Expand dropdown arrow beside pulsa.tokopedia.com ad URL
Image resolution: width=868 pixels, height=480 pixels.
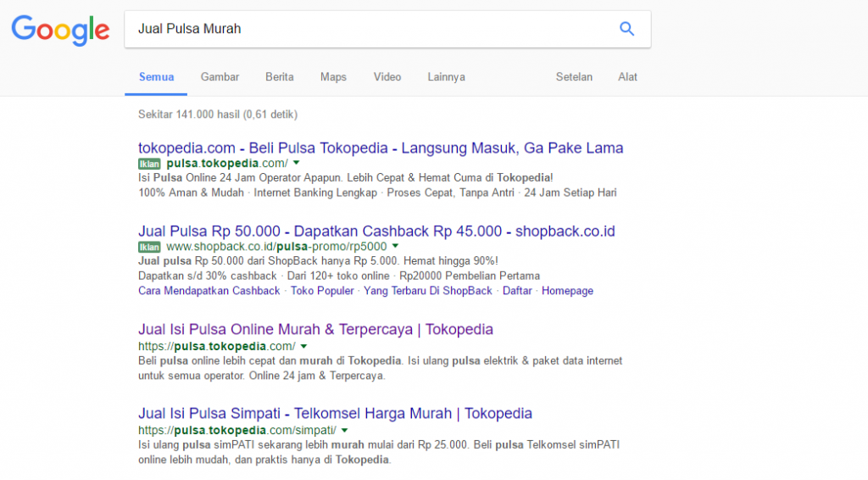click(298, 163)
